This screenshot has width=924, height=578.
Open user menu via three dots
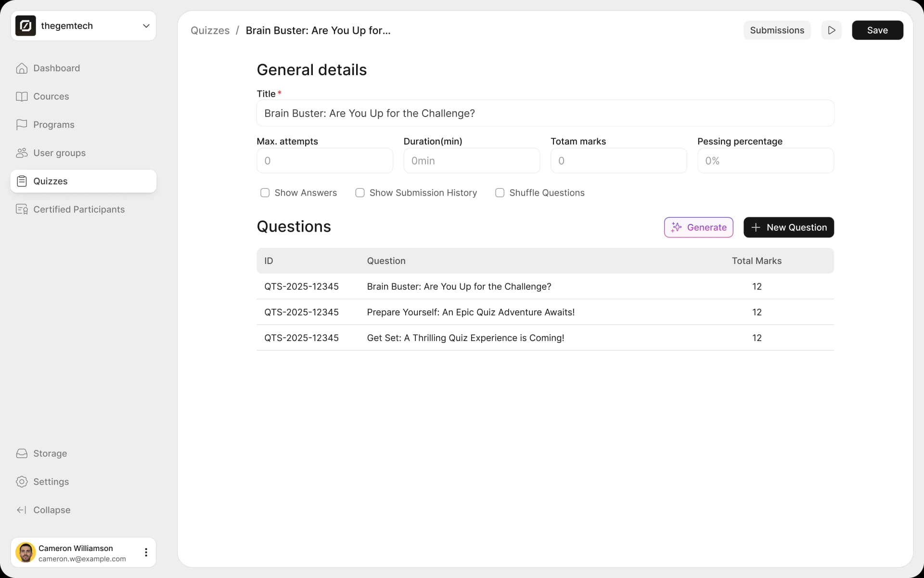(x=146, y=552)
